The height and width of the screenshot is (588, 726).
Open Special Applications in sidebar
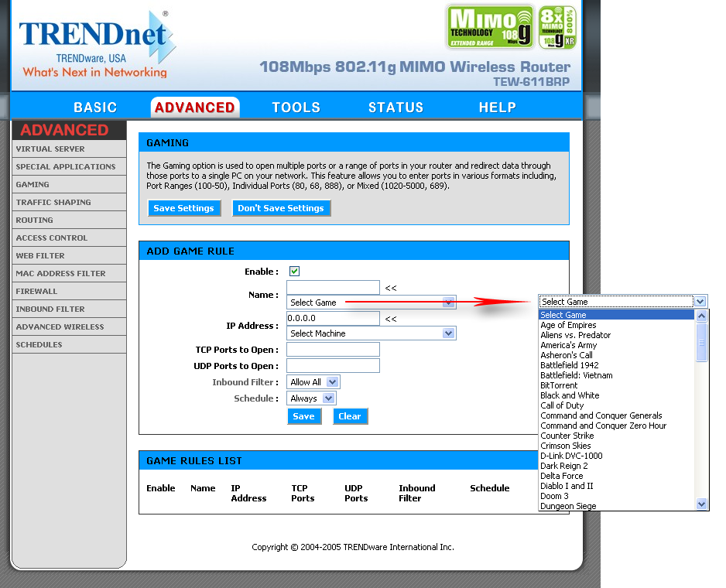point(69,166)
